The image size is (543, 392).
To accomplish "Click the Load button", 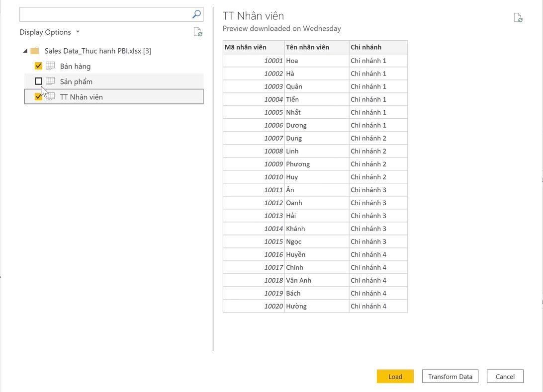I will pos(395,376).
